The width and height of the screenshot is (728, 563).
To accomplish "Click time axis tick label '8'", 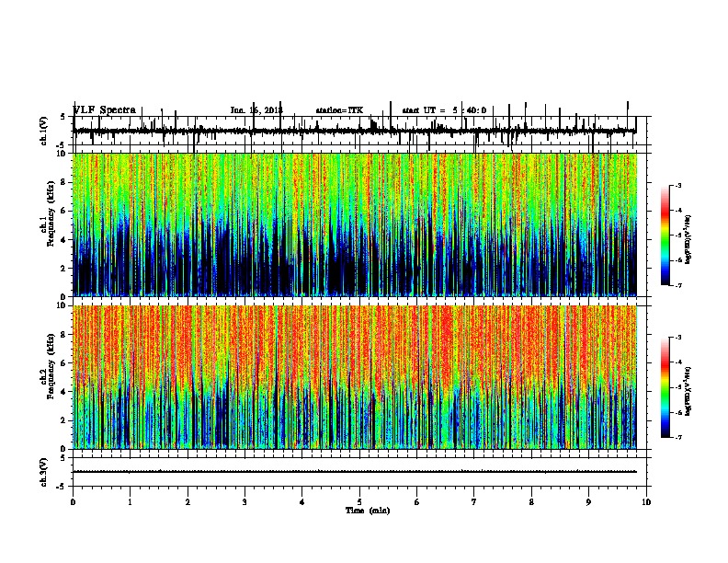I will pyautogui.click(x=531, y=502).
